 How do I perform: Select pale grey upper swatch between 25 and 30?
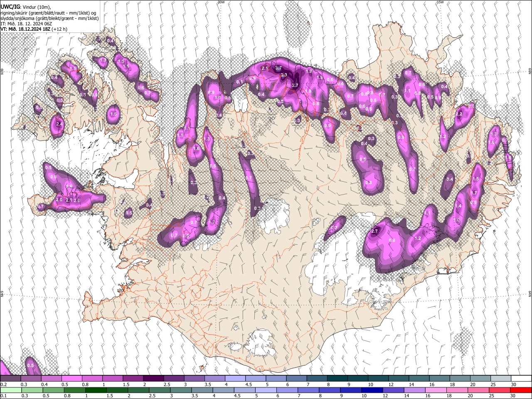[x=500, y=378]
